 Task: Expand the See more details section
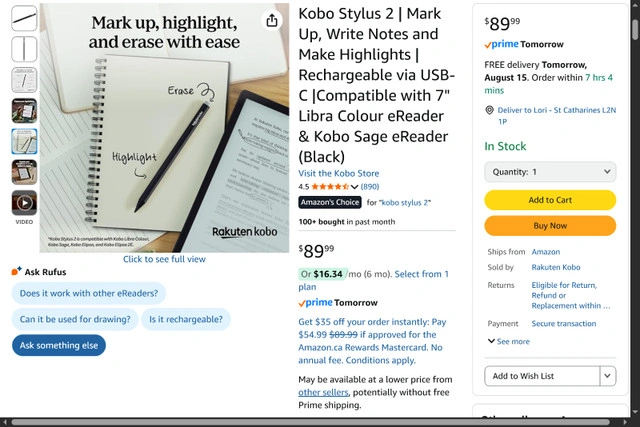(508, 342)
